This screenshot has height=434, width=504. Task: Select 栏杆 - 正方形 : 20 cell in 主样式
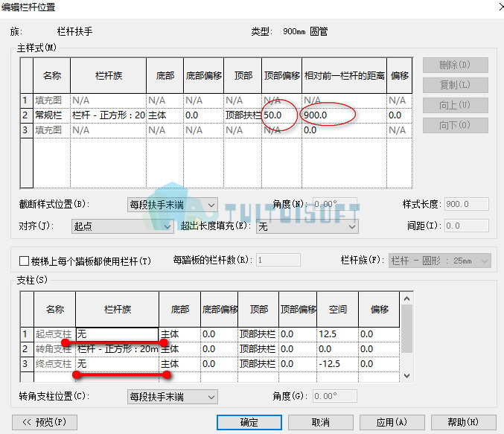[108, 115]
